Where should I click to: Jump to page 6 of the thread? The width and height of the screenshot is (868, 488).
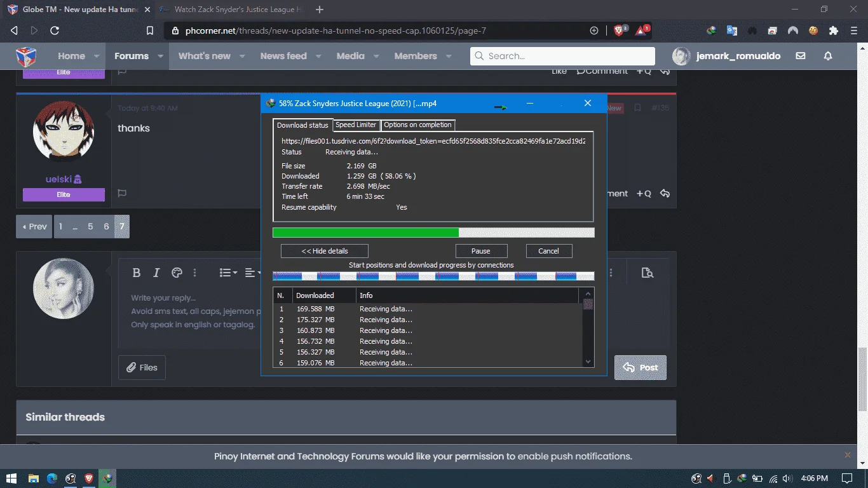pos(106,226)
